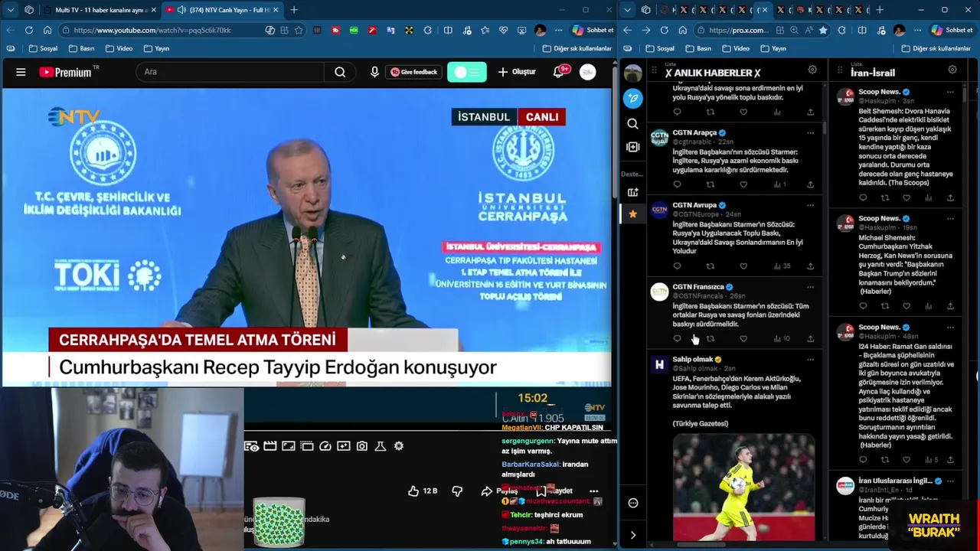Open İran-İsrail column settings gear

[952, 70]
